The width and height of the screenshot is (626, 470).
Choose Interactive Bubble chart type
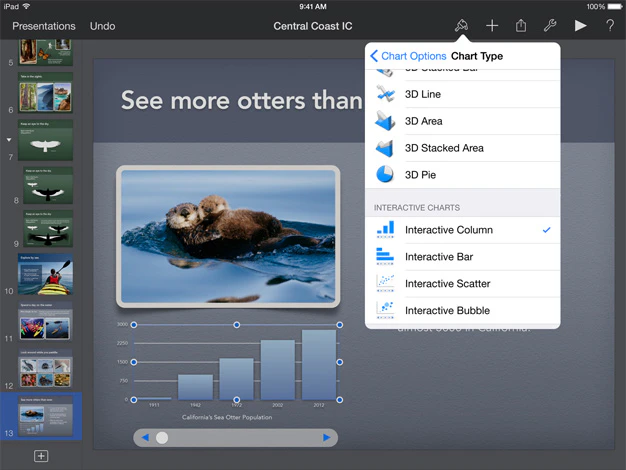(462, 310)
